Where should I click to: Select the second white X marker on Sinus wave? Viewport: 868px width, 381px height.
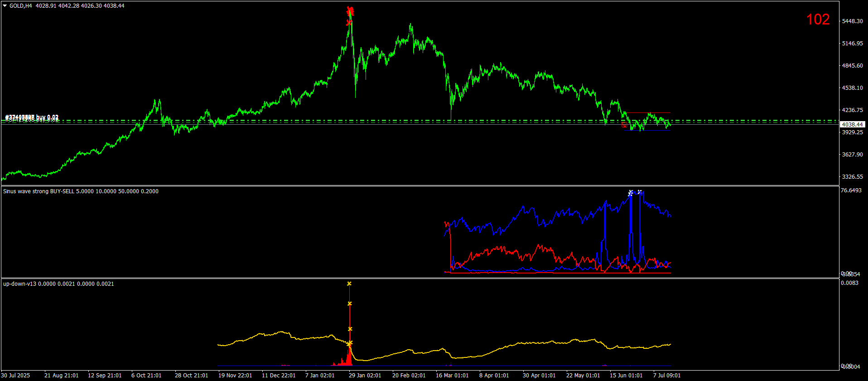click(640, 192)
